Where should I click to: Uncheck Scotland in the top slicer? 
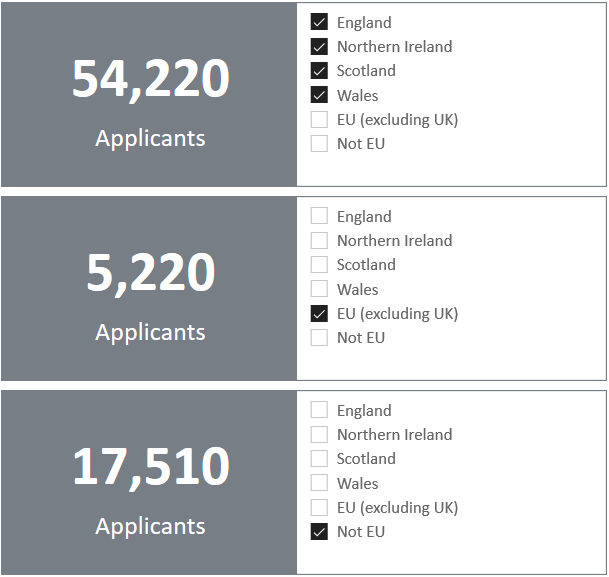click(319, 71)
